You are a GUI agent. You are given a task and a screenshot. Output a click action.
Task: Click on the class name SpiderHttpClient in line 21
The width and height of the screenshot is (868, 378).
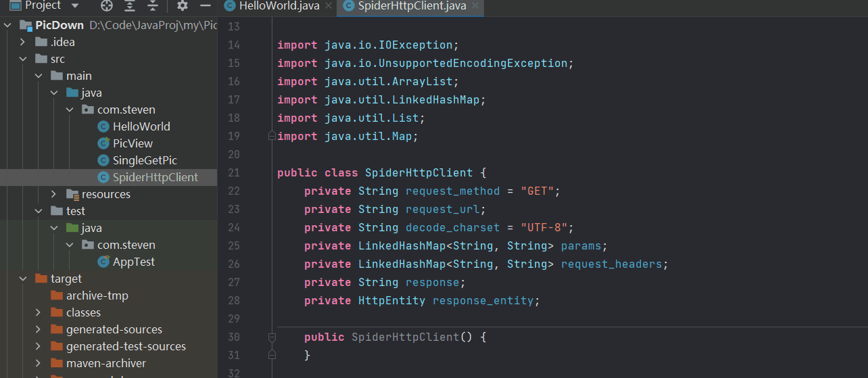pos(419,172)
